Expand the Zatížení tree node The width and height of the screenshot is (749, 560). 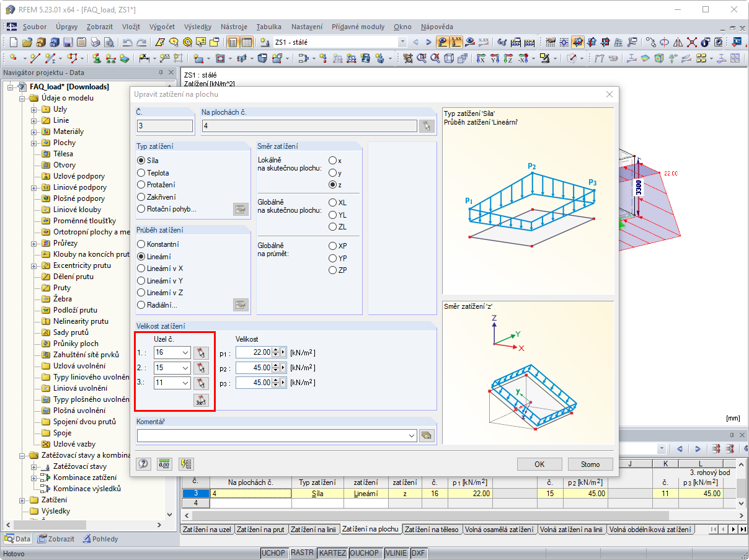pyautogui.click(x=23, y=500)
